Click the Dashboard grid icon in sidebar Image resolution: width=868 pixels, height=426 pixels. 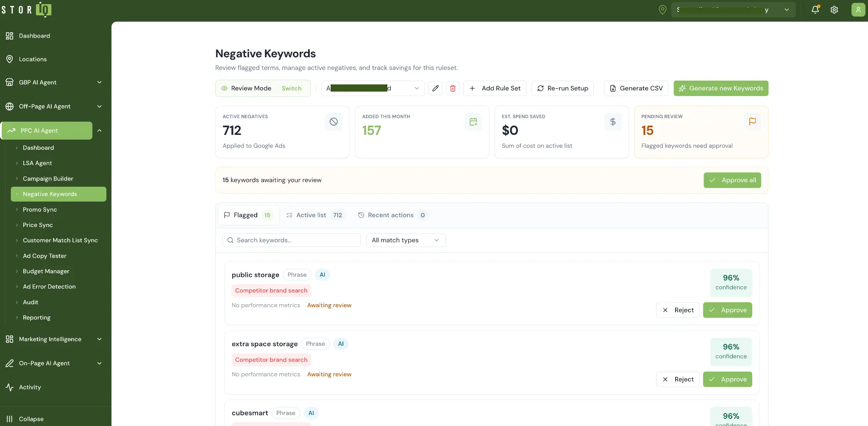[x=9, y=36]
